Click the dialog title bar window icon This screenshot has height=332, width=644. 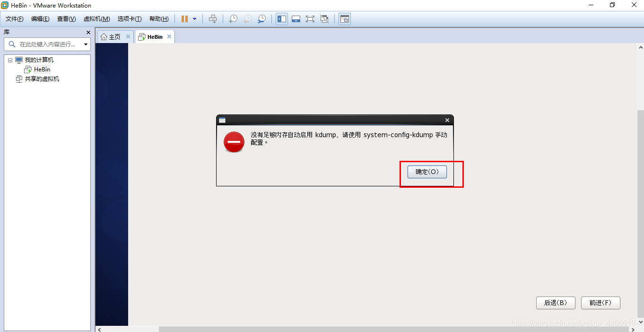click(222, 120)
